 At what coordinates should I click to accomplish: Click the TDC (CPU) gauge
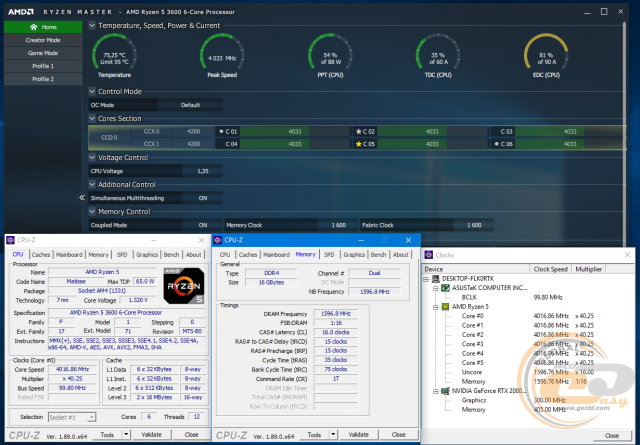coord(438,56)
